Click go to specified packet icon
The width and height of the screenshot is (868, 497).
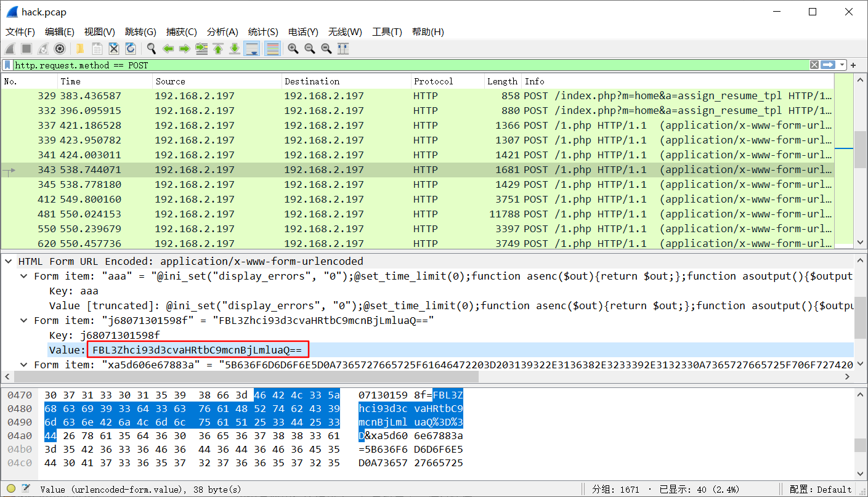201,49
